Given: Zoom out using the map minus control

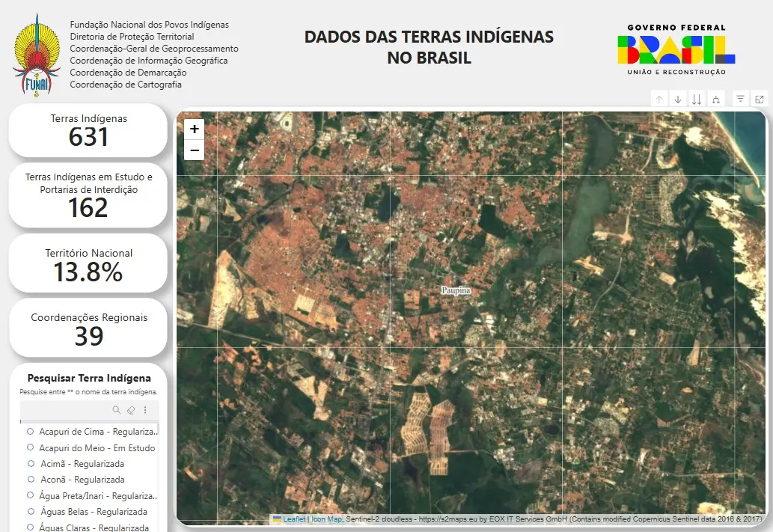Looking at the screenshot, I should (x=194, y=150).
